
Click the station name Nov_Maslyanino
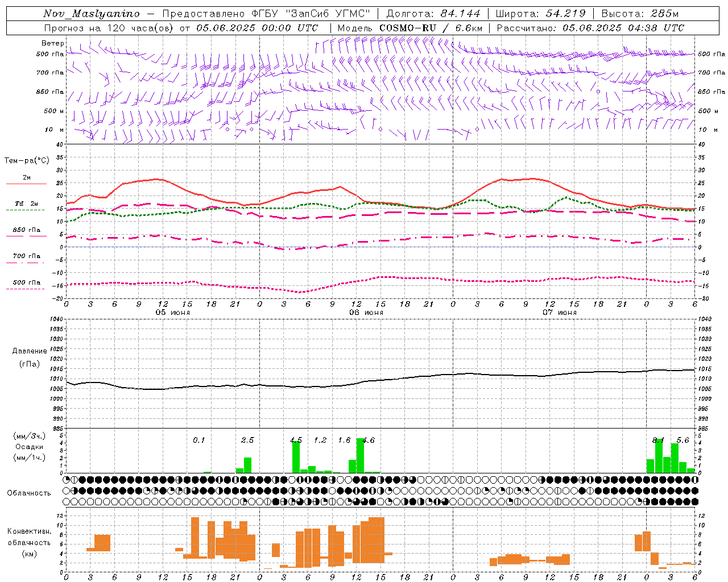click(x=92, y=14)
